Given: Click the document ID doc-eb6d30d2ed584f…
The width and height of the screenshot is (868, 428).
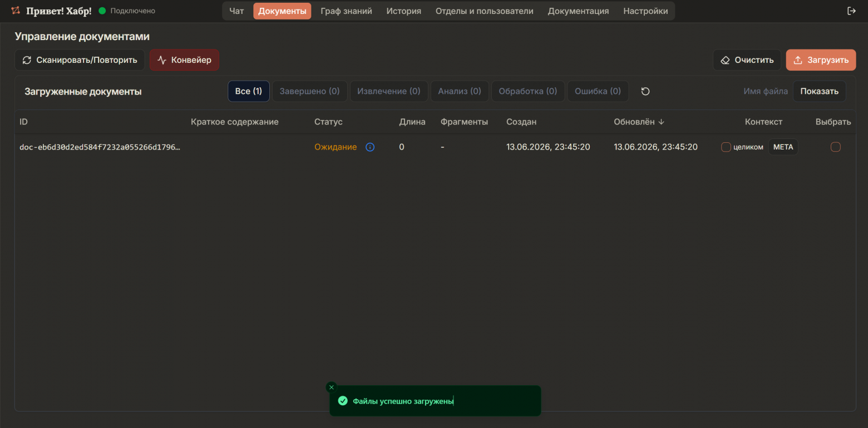Looking at the screenshot, I should [100, 147].
